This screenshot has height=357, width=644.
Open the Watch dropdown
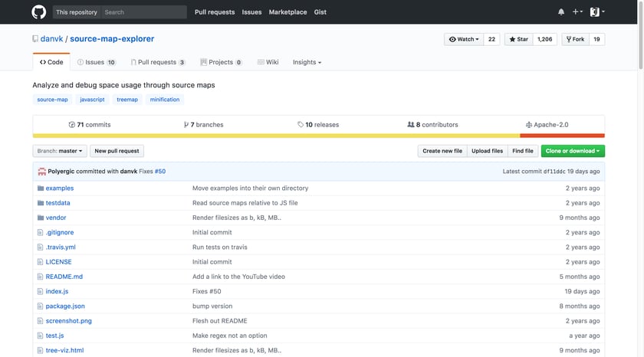(464, 39)
